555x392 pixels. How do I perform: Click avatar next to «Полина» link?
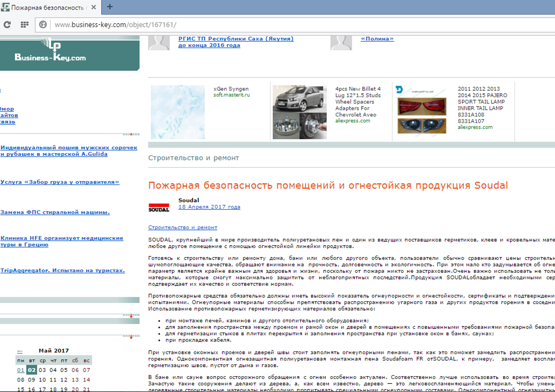click(x=341, y=43)
